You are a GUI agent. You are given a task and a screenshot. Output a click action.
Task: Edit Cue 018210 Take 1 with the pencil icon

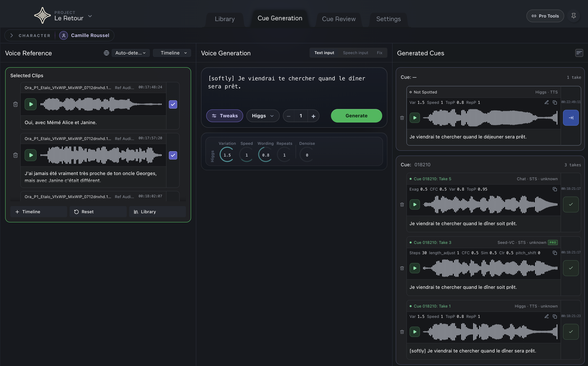pos(546,316)
